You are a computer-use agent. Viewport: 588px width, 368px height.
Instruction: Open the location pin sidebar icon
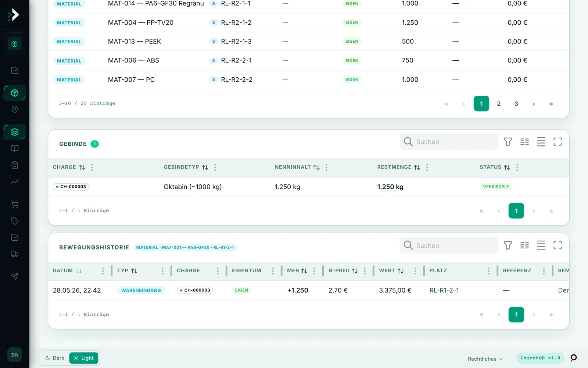pos(15,109)
